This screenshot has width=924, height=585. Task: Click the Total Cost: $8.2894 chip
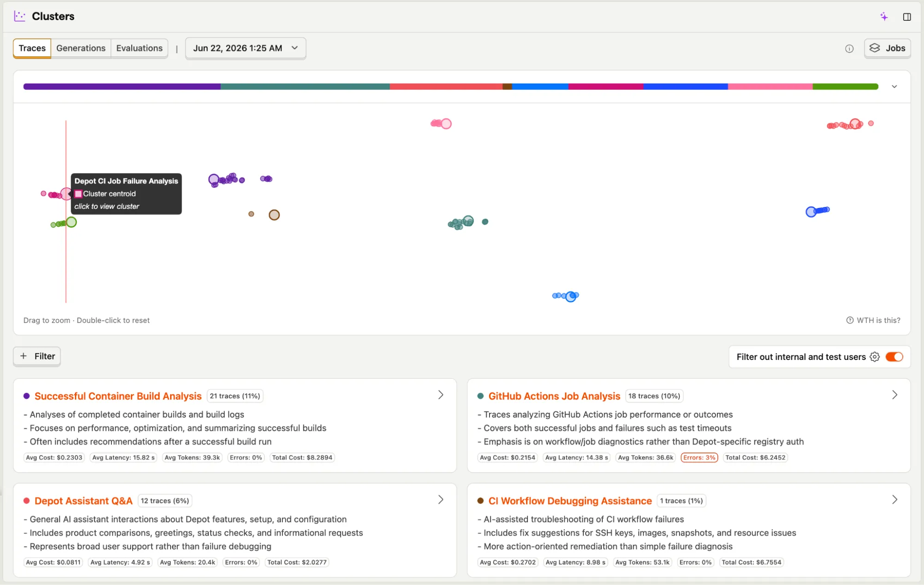click(x=302, y=457)
